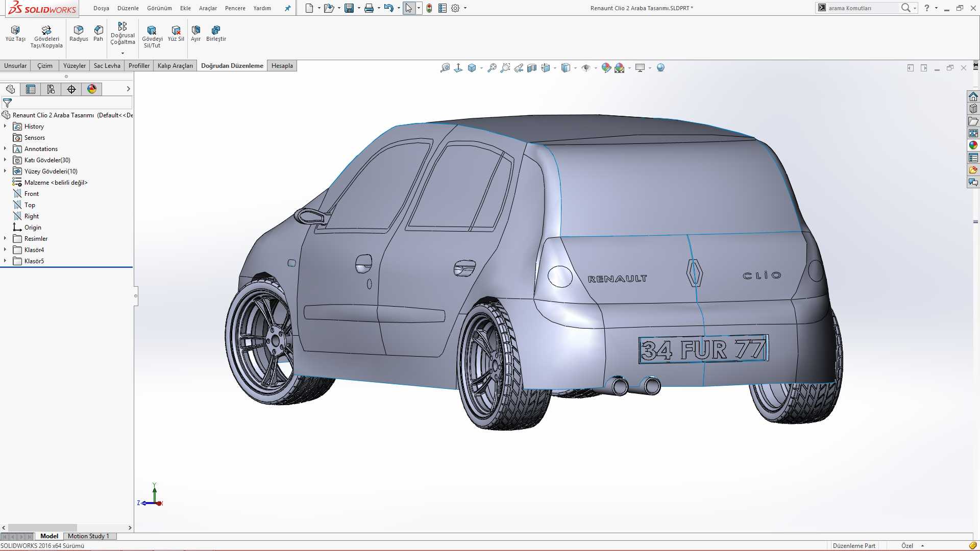Switch to ConfigurationManager tab
Screen dimensions: 980x551
pyautogui.click(x=51, y=89)
